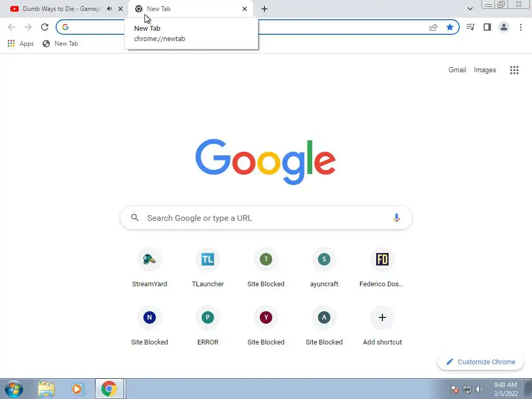Mute the Dumb Ways to Die tab audio

coord(109,9)
